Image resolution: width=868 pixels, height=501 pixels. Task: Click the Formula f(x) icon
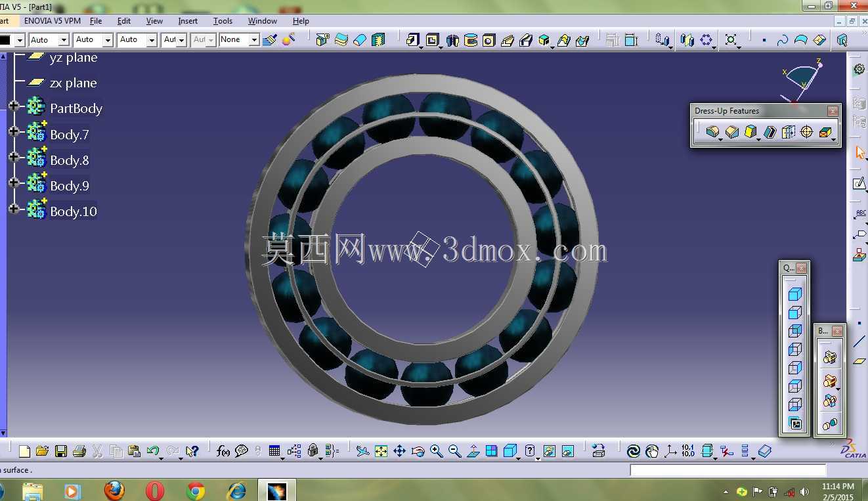(223, 451)
